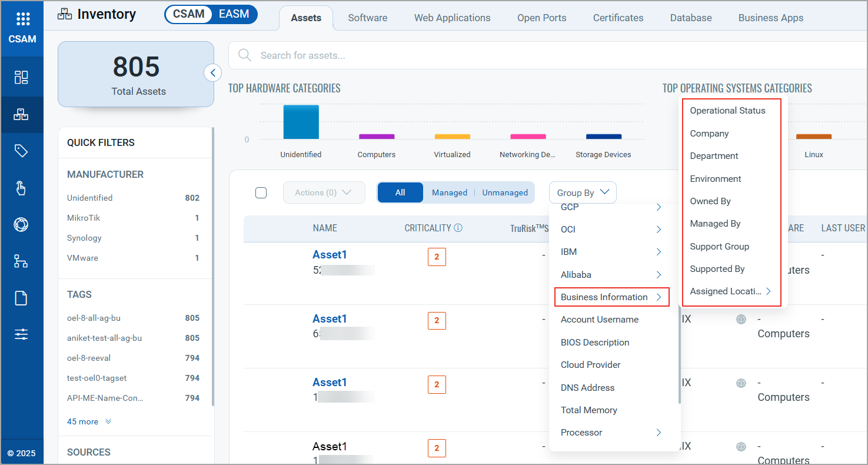
Task: Click the hand pointer icon in sidebar
Action: point(21,188)
